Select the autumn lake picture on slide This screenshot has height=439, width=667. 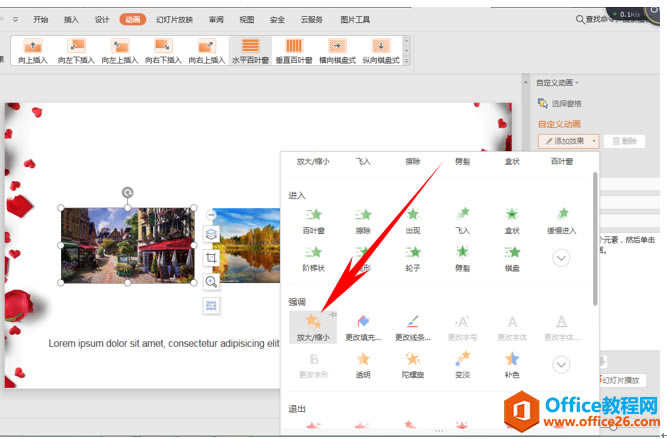pos(247,245)
